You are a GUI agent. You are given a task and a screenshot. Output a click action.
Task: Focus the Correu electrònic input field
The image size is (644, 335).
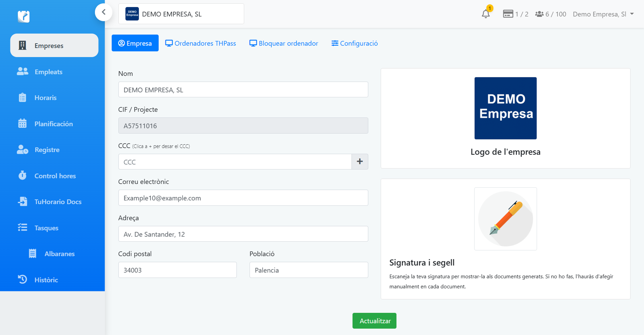(x=243, y=198)
